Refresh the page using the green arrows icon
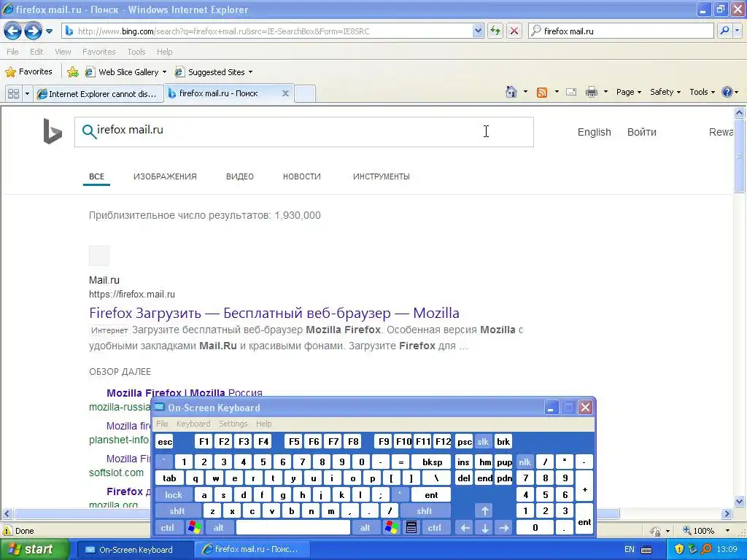 pyautogui.click(x=495, y=31)
